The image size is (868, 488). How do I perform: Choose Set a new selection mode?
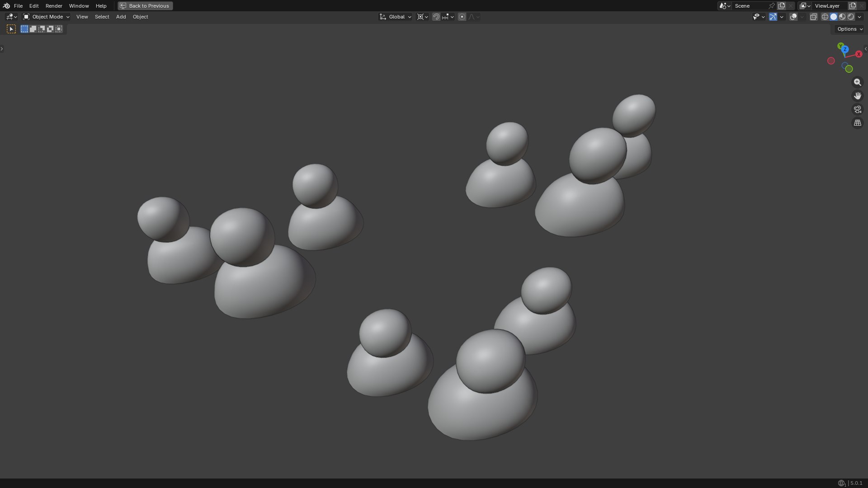[x=24, y=29]
